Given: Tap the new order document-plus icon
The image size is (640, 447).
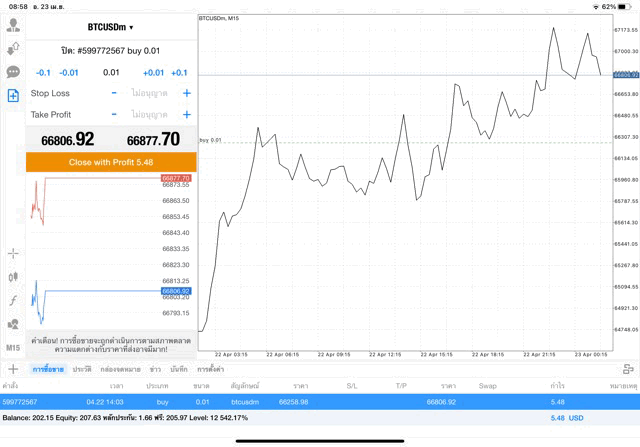Looking at the screenshot, I should tap(13, 96).
